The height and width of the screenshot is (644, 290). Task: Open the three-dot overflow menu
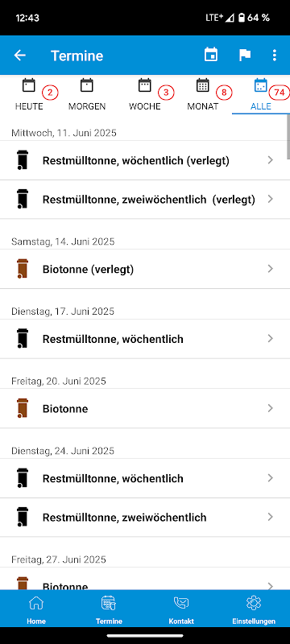point(275,55)
